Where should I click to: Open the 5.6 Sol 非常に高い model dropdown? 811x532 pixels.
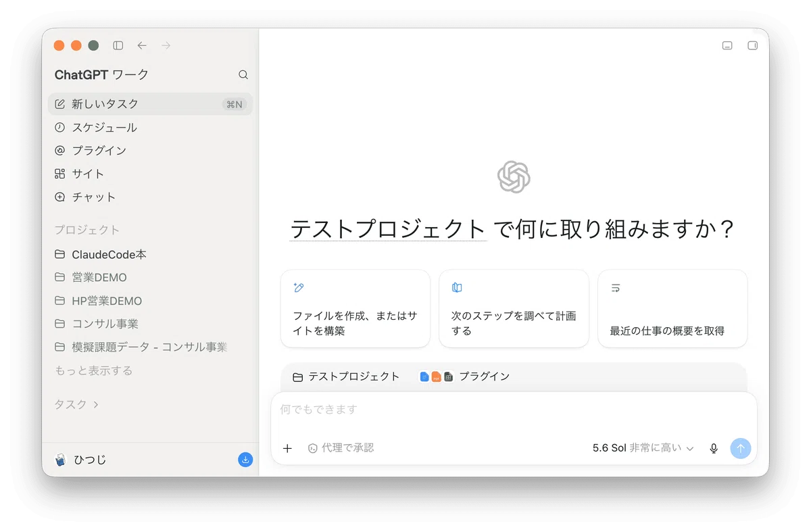pyautogui.click(x=643, y=448)
